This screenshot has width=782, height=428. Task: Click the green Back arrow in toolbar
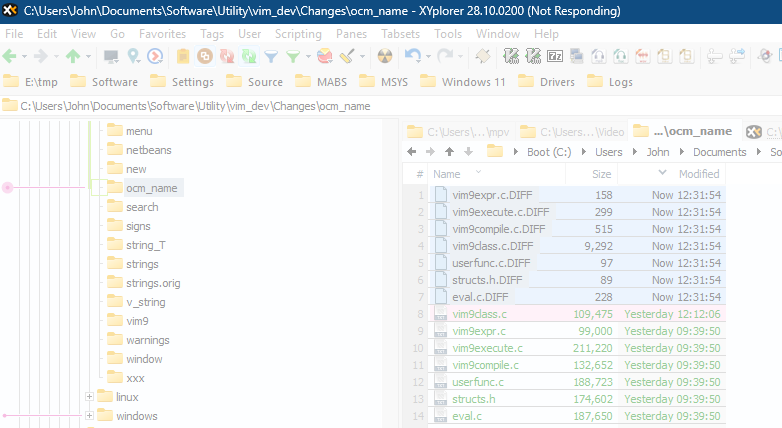11,57
